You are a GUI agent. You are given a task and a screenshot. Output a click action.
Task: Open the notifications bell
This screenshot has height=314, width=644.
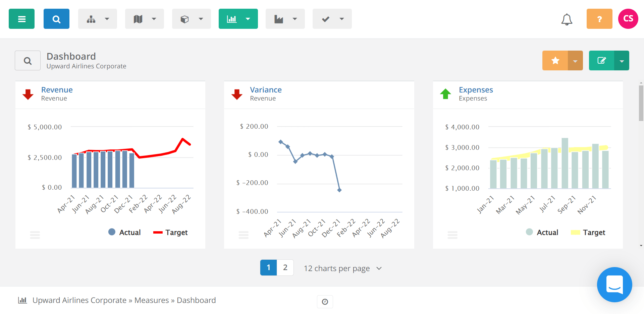(567, 19)
